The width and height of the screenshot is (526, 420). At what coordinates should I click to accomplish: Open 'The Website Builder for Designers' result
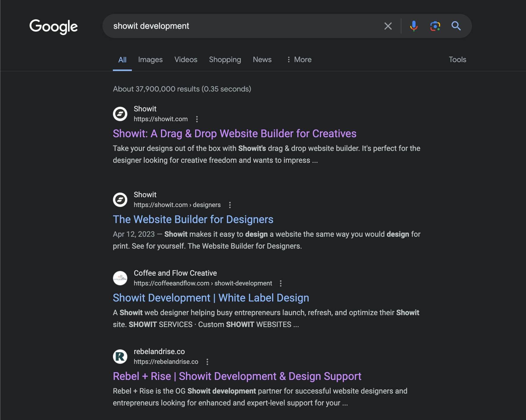(x=193, y=220)
